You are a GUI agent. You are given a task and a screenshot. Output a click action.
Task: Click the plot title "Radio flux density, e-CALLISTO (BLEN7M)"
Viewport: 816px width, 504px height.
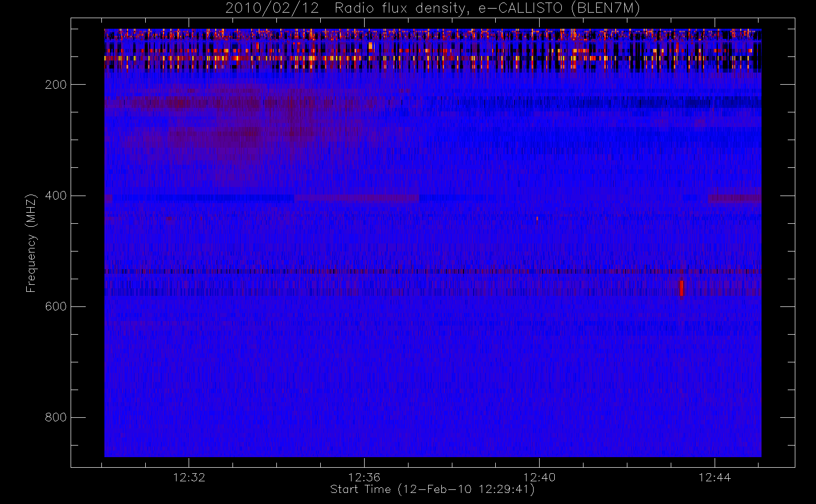pyautogui.click(x=488, y=9)
